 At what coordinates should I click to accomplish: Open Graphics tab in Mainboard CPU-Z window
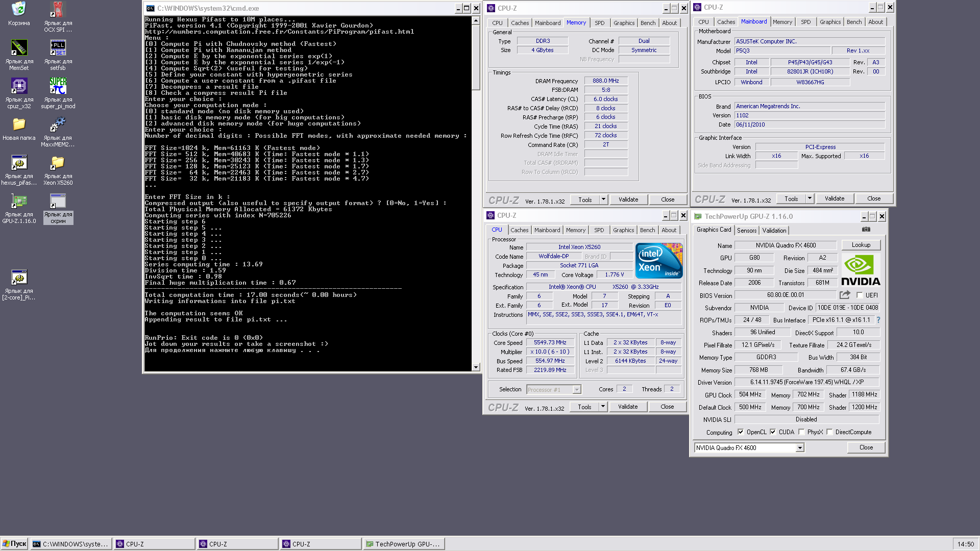(830, 22)
